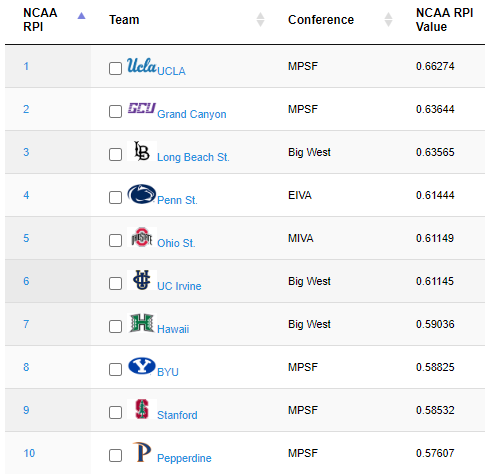The width and height of the screenshot is (485, 474).
Task: Check the Pepperdine row checkbox
Action: point(115,455)
